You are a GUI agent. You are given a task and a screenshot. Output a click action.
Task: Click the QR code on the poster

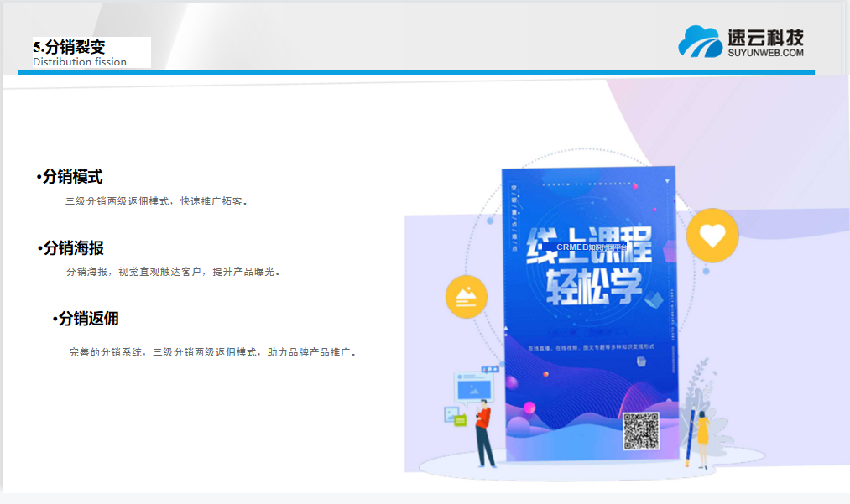[x=640, y=431]
